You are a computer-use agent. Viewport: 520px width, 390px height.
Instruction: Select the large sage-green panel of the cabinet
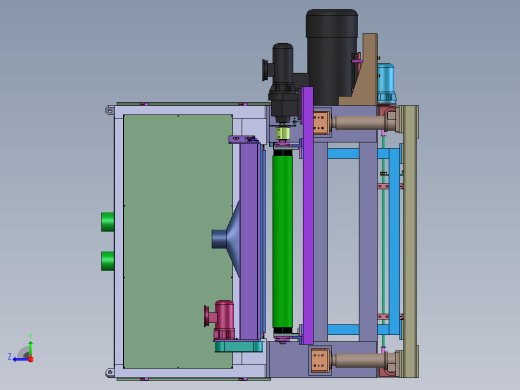(178, 241)
